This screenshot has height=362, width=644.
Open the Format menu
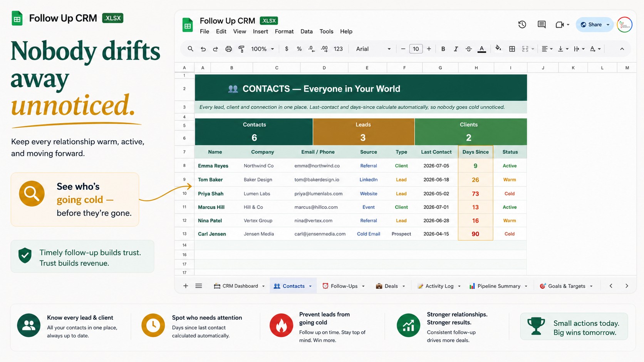tap(284, 32)
